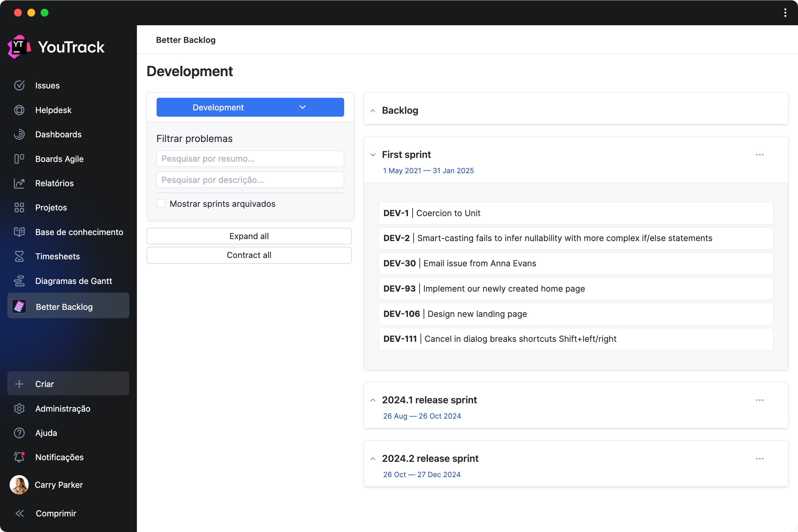This screenshot has height=532, width=798.
Task: Expand the 2024.1 release sprint
Action: click(372, 400)
